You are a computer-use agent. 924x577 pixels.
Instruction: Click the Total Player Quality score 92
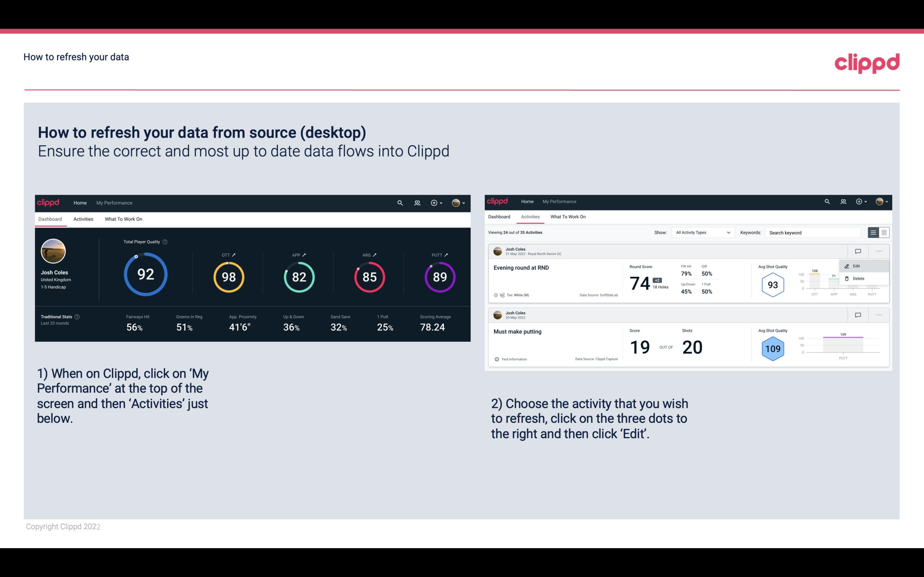click(145, 275)
